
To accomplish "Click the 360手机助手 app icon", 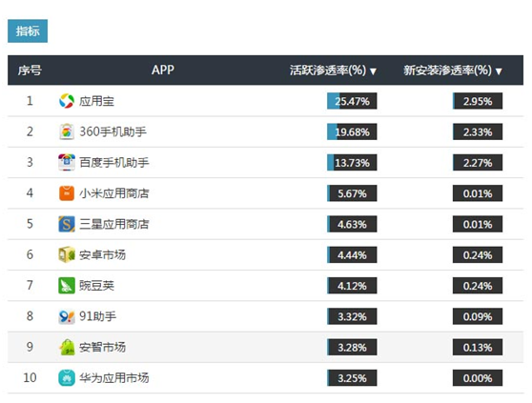I will pyautogui.click(x=67, y=131).
